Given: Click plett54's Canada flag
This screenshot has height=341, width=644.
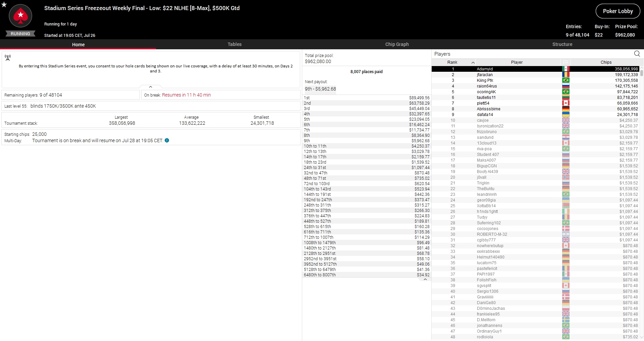Looking at the screenshot, I should tap(566, 103).
